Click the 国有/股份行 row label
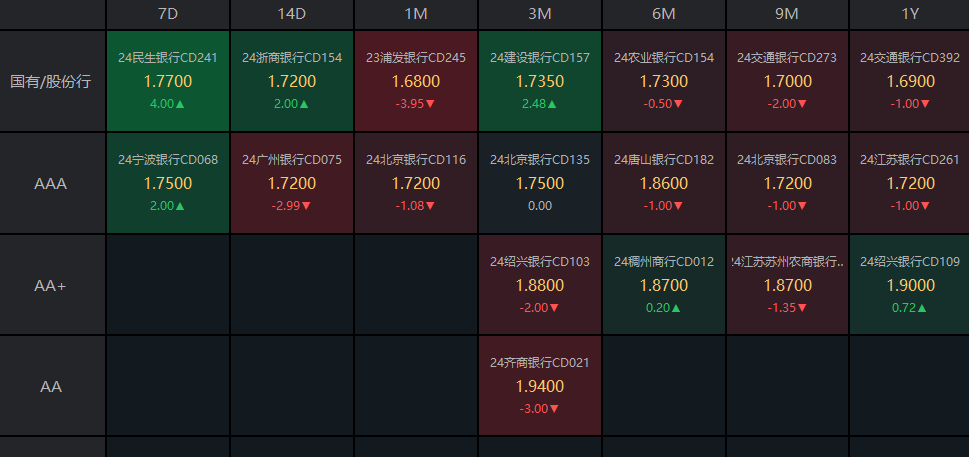The height and width of the screenshot is (457, 969). 52,81
